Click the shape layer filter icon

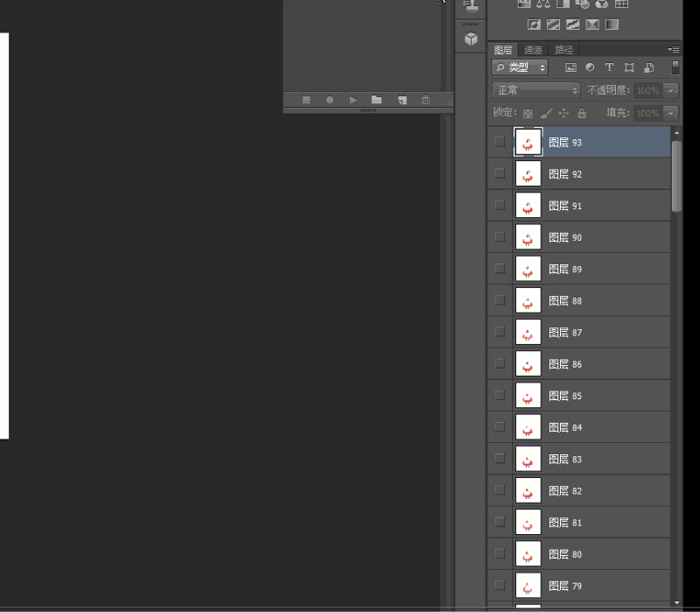[628, 67]
